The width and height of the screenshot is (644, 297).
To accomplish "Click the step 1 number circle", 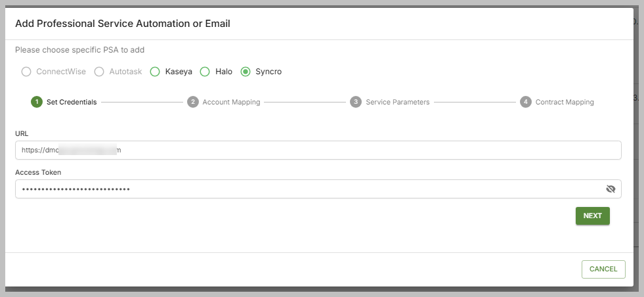I will point(37,102).
